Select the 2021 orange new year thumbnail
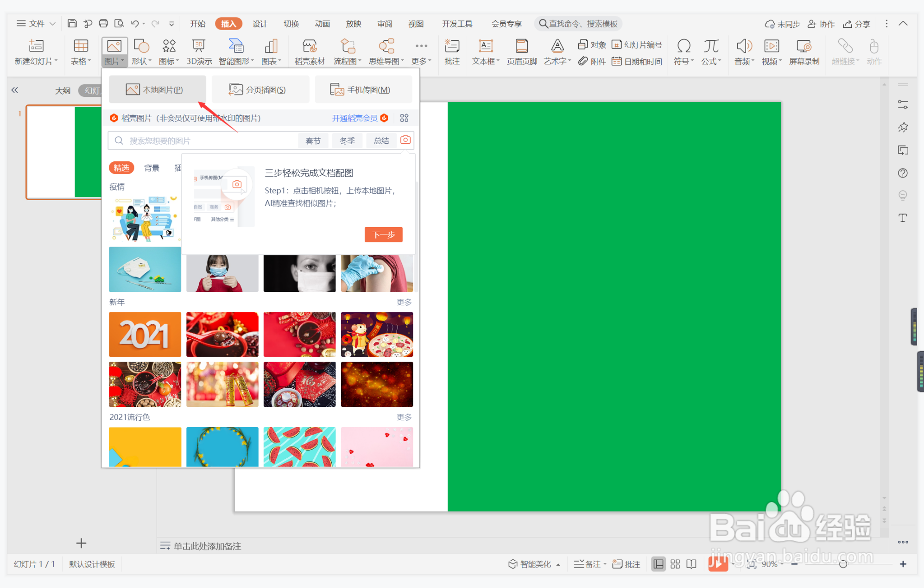The height and width of the screenshot is (588, 924). coord(145,334)
